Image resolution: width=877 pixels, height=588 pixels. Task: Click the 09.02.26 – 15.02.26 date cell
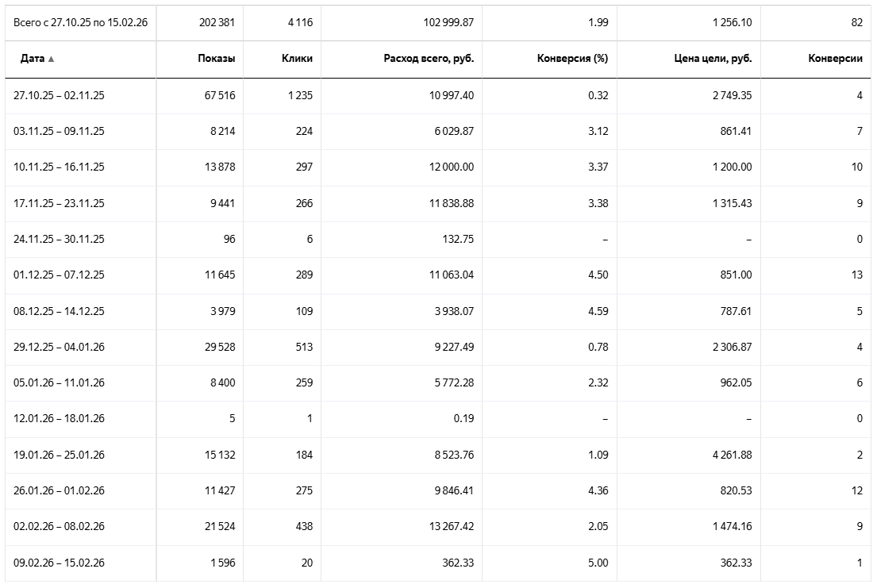click(x=60, y=563)
